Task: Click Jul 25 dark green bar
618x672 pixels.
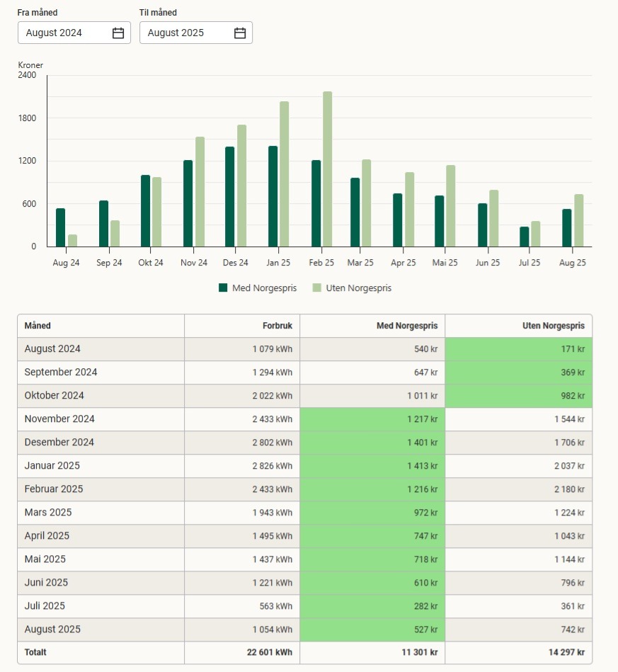Action: click(525, 237)
